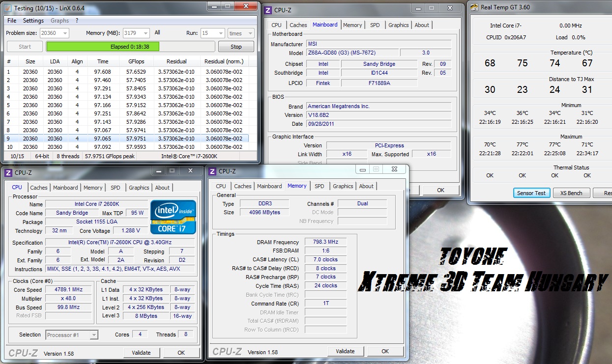The width and height of the screenshot is (612, 364).
Task: Click OK in the Mainboard CPU-Z window
Action: tap(441, 190)
